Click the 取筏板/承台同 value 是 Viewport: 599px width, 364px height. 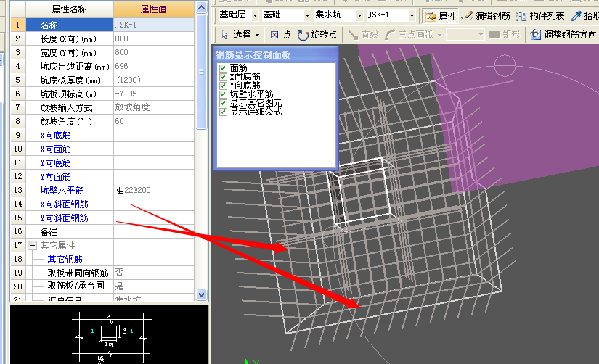(154, 286)
